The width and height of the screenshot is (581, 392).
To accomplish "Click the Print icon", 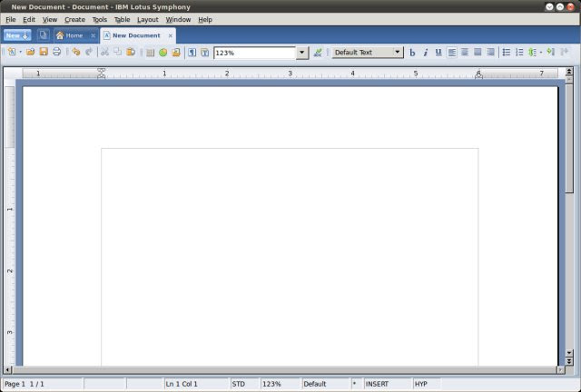I will pos(56,52).
